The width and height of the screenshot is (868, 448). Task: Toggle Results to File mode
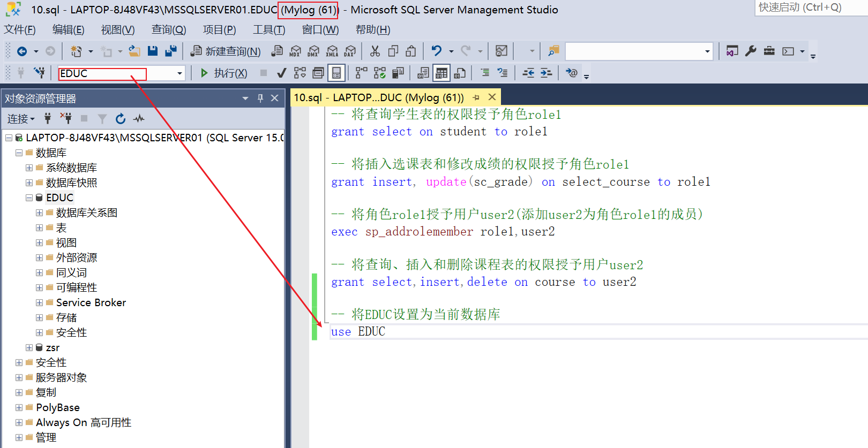pos(460,73)
